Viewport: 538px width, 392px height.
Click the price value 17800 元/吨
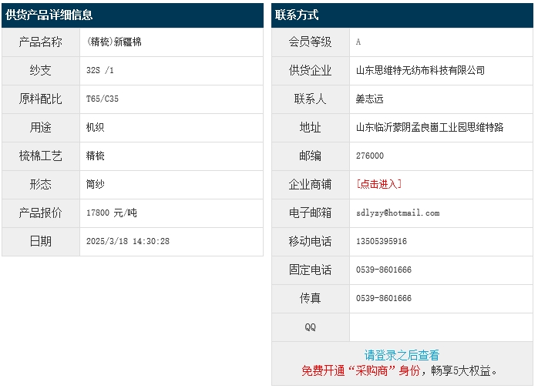(x=111, y=213)
